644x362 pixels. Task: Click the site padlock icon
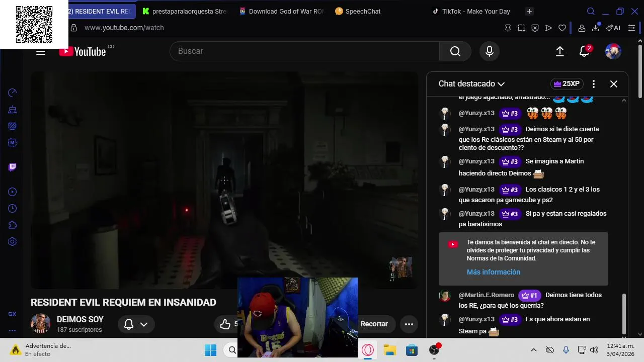coord(73,28)
